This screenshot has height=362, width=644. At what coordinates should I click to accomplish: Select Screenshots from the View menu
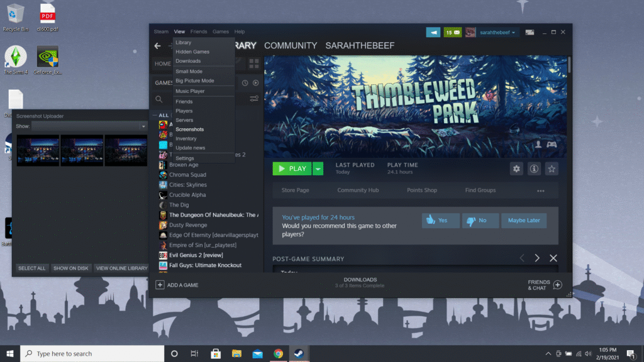pyautogui.click(x=189, y=129)
